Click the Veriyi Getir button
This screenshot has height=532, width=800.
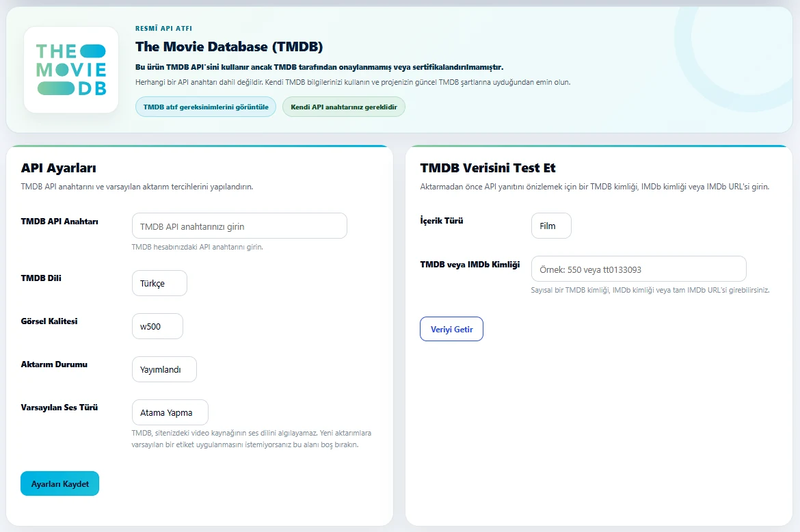coord(451,329)
